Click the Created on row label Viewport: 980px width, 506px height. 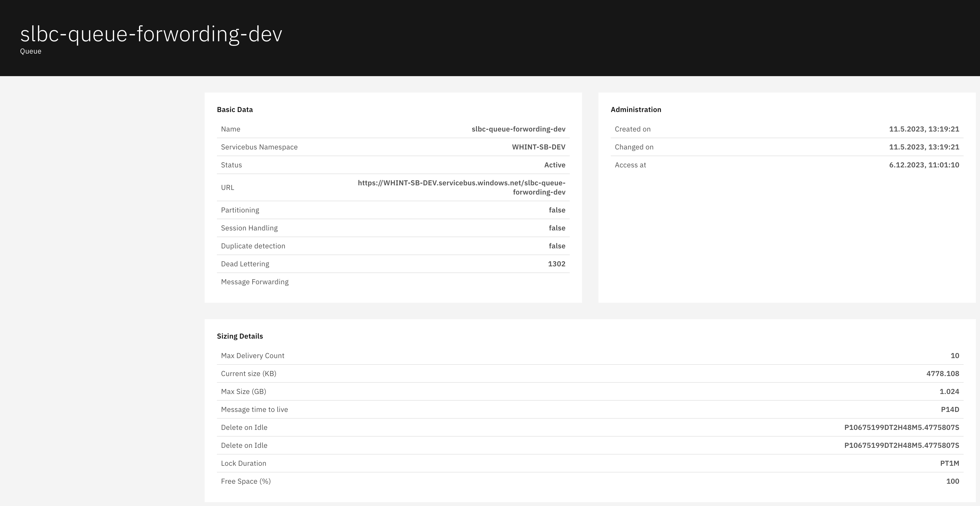click(x=632, y=129)
